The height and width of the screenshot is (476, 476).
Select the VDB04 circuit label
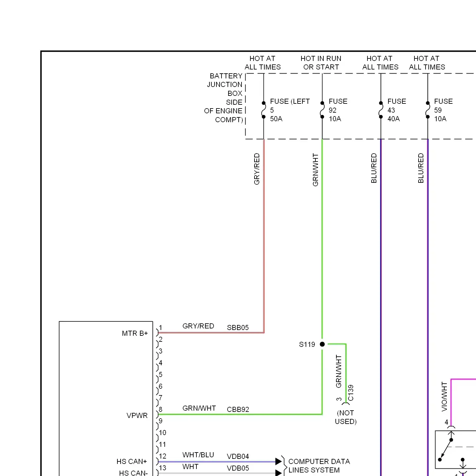tap(238, 456)
